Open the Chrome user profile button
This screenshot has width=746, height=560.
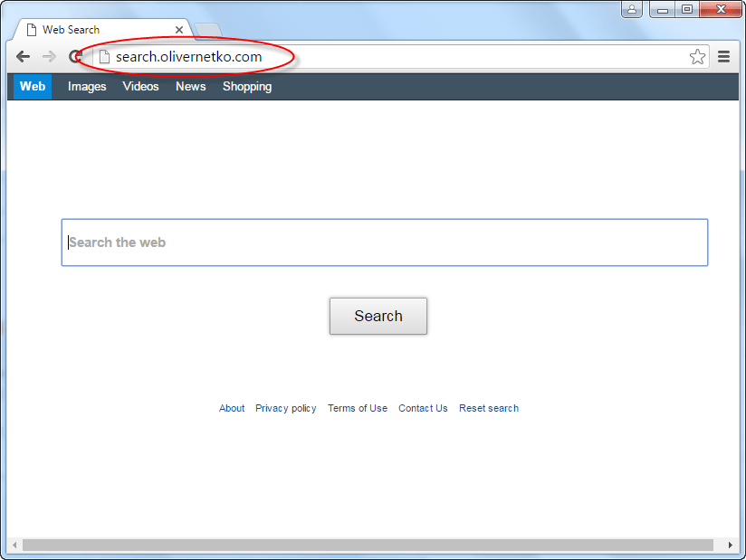pos(632,9)
